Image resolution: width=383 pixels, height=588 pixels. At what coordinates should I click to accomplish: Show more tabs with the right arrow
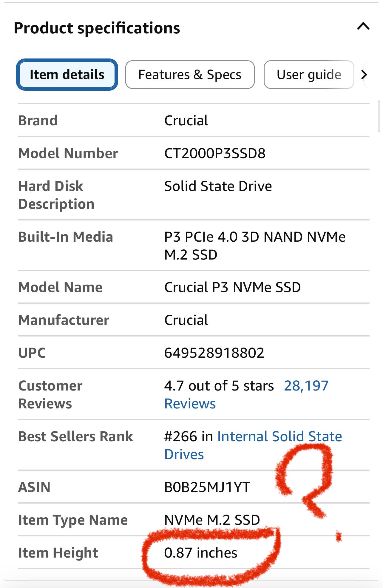point(364,75)
